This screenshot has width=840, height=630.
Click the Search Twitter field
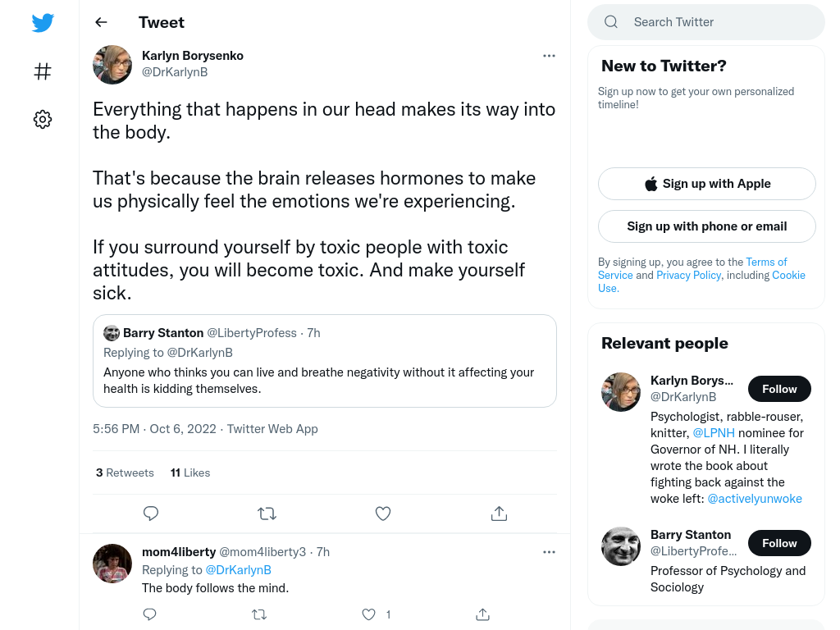pos(706,22)
